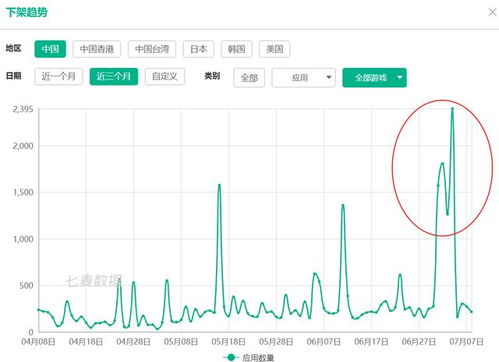The image size is (499, 362).
Task: Select region 美国
Action: pos(275,49)
